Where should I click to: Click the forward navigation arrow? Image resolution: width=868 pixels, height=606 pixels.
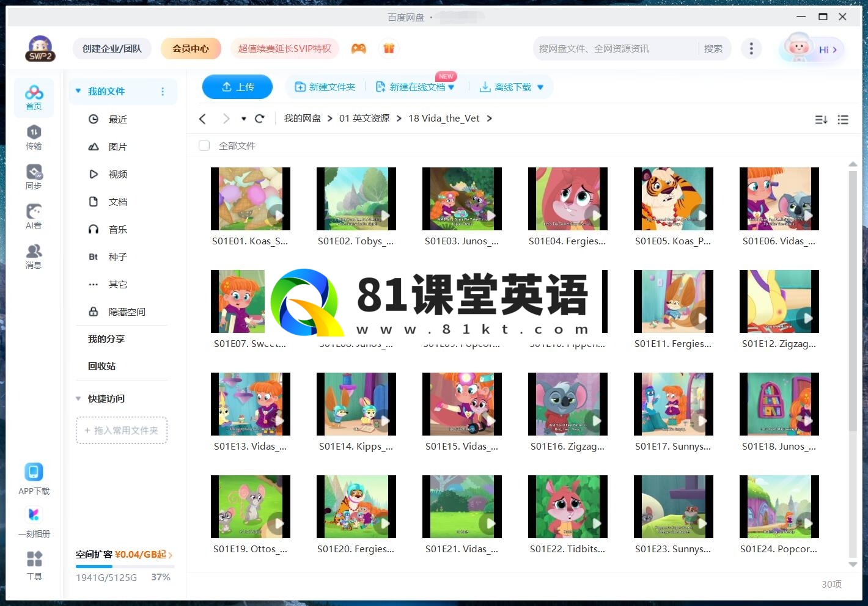click(x=226, y=119)
